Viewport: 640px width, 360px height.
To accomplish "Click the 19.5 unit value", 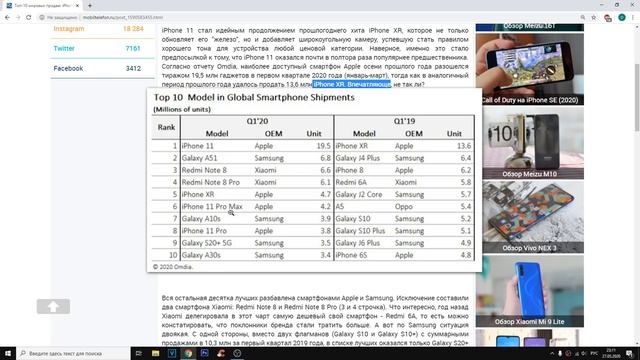I will point(323,146).
